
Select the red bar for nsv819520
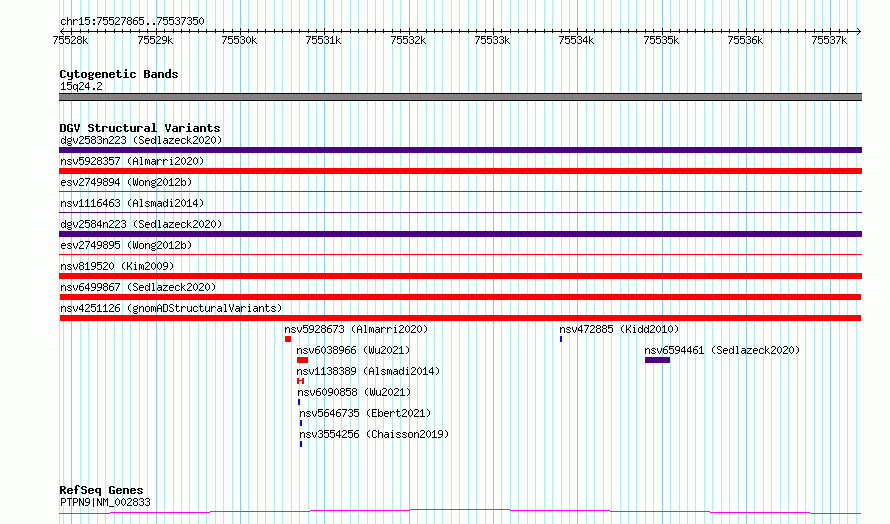[x=460, y=276]
